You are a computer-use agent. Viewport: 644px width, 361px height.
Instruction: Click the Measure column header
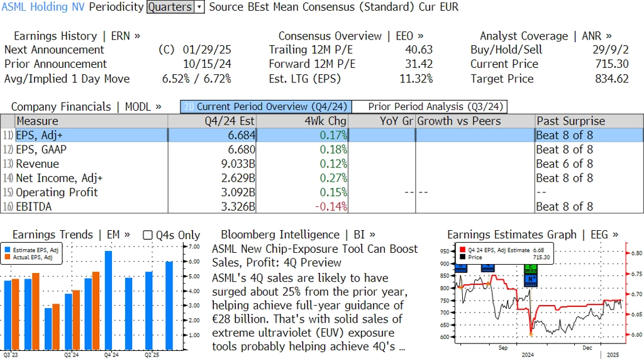(92, 121)
